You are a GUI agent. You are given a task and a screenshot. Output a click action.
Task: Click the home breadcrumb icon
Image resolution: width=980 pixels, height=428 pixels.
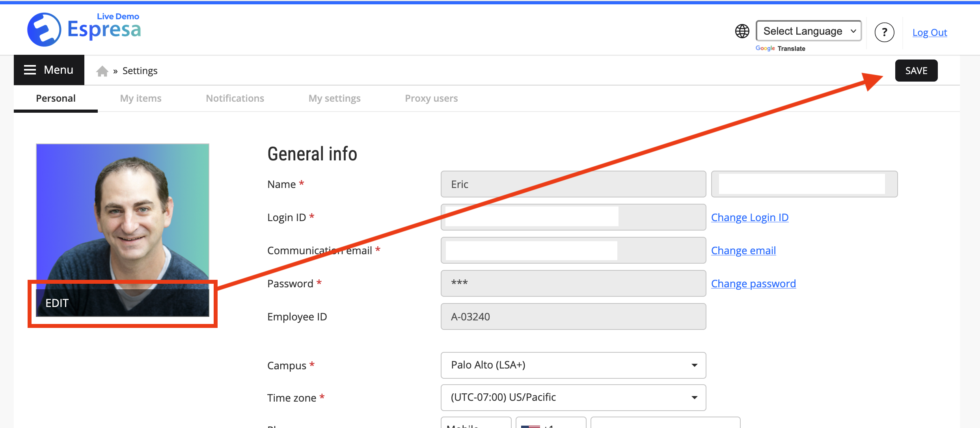point(102,71)
